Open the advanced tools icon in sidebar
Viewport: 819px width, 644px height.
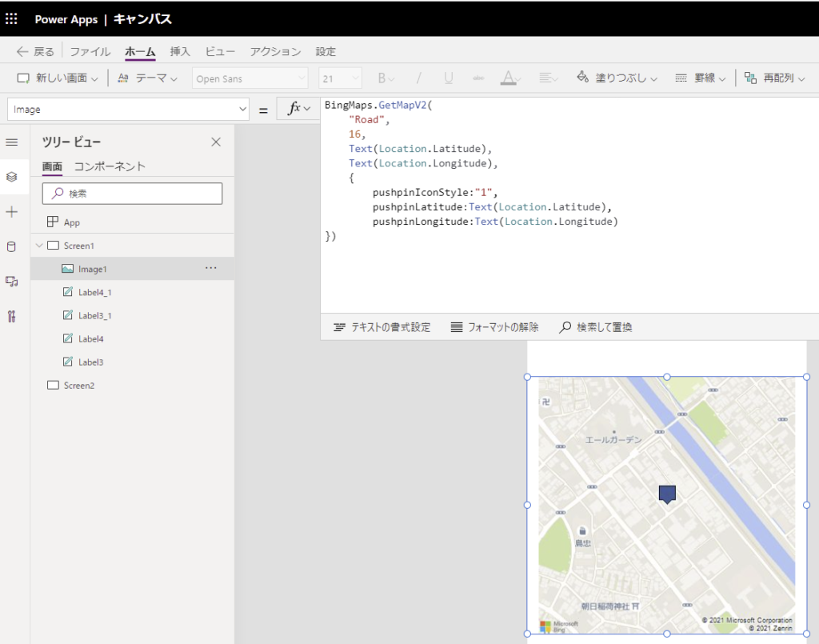11,317
